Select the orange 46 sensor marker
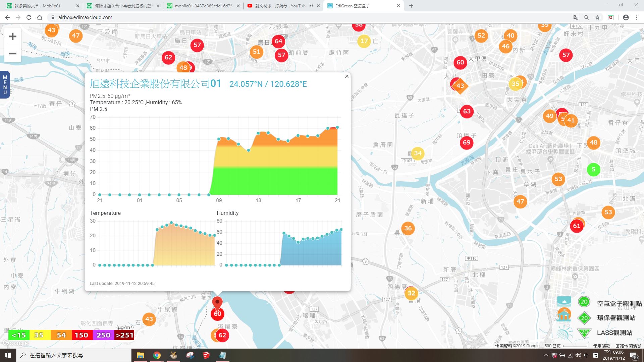This screenshot has height=362, width=644. coord(506,46)
